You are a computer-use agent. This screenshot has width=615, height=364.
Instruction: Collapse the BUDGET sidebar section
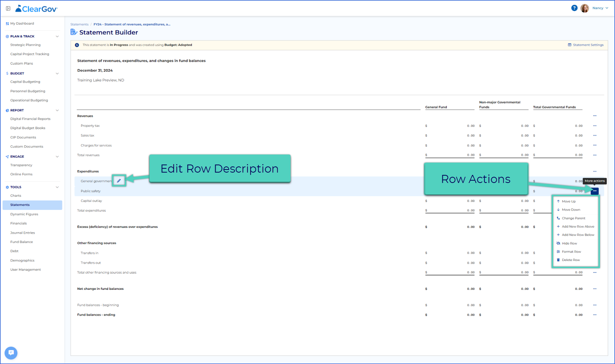click(57, 73)
